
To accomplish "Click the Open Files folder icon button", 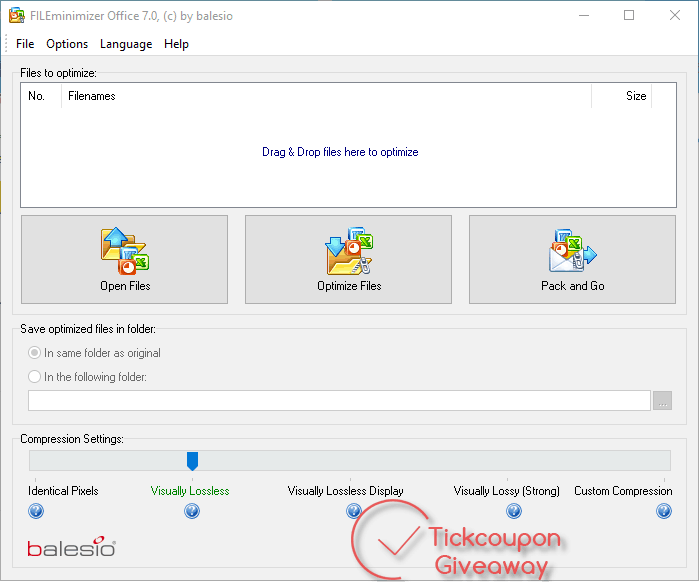I will pyautogui.click(x=124, y=259).
